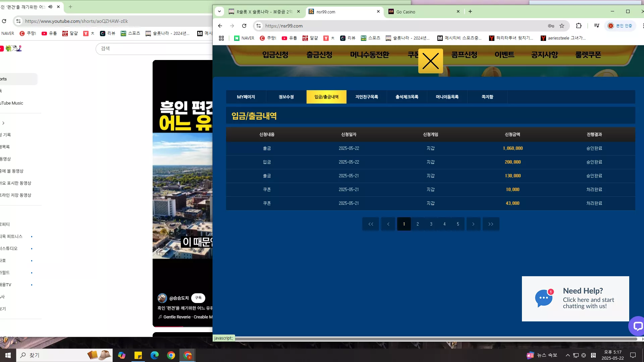Open the Sticky Notes taskbar icon
This screenshot has height=362, width=644.
point(138,355)
